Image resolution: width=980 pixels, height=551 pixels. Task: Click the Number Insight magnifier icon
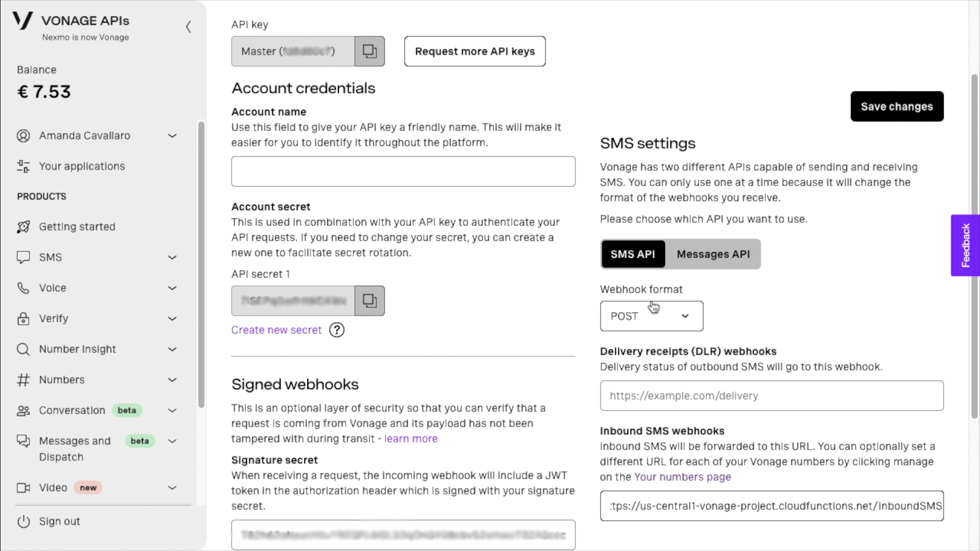(x=23, y=349)
